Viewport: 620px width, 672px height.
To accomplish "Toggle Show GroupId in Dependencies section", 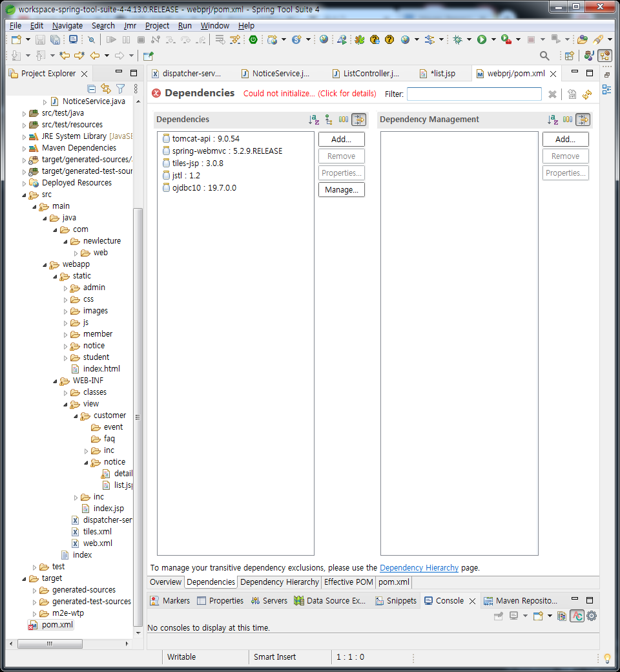I will click(x=344, y=120).
